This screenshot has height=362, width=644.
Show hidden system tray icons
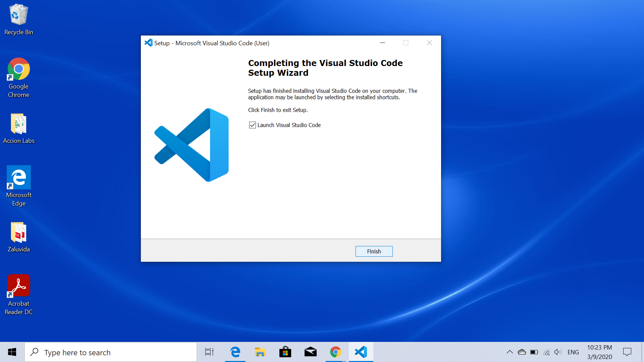coord(509,352)
